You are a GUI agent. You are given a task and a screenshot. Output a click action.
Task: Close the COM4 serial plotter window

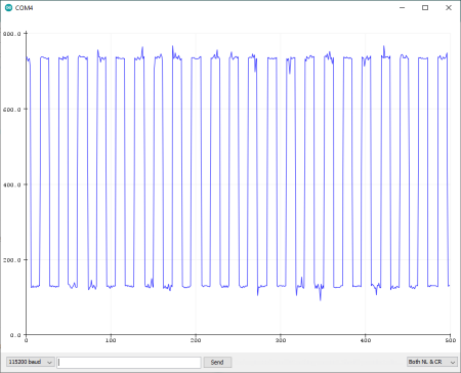449,8
